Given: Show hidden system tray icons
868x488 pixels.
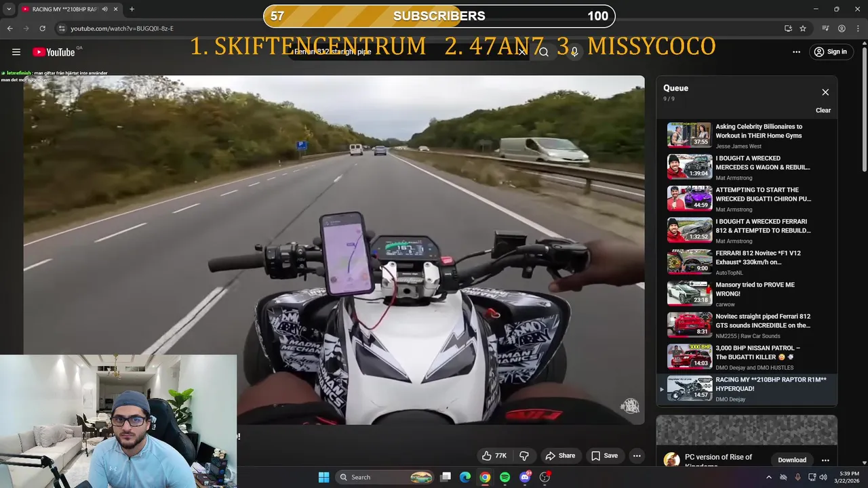Looking at the screenshot, I should click(768, 477).
